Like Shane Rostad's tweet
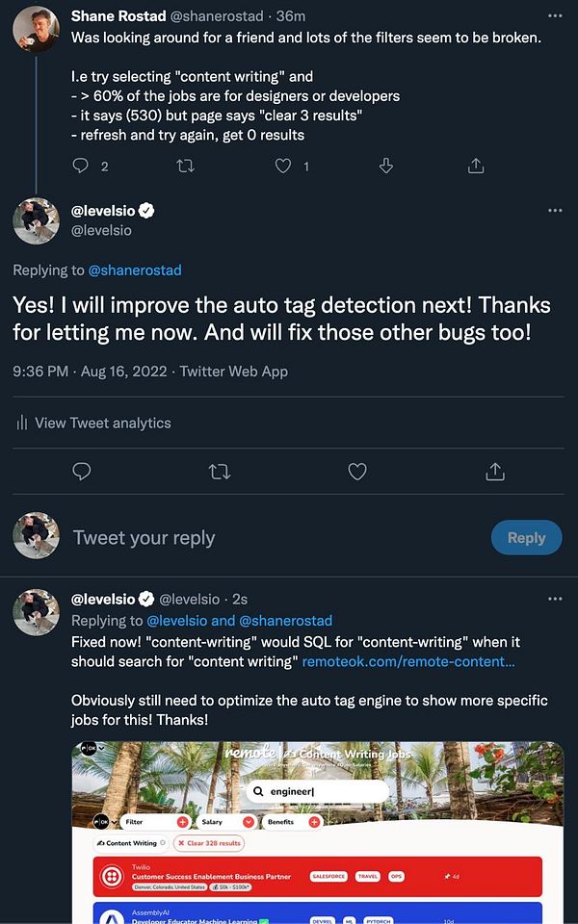 point(283,167)
